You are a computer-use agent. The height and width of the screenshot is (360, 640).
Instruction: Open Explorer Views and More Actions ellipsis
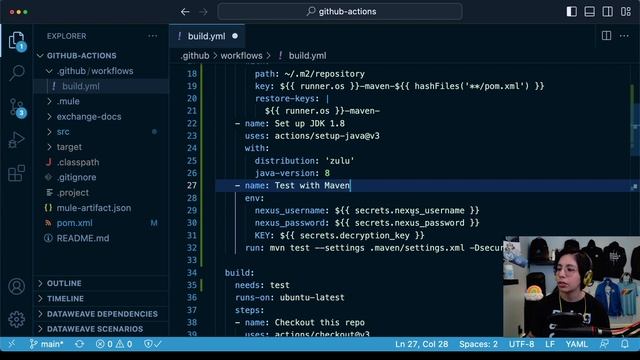click(153, 36)
